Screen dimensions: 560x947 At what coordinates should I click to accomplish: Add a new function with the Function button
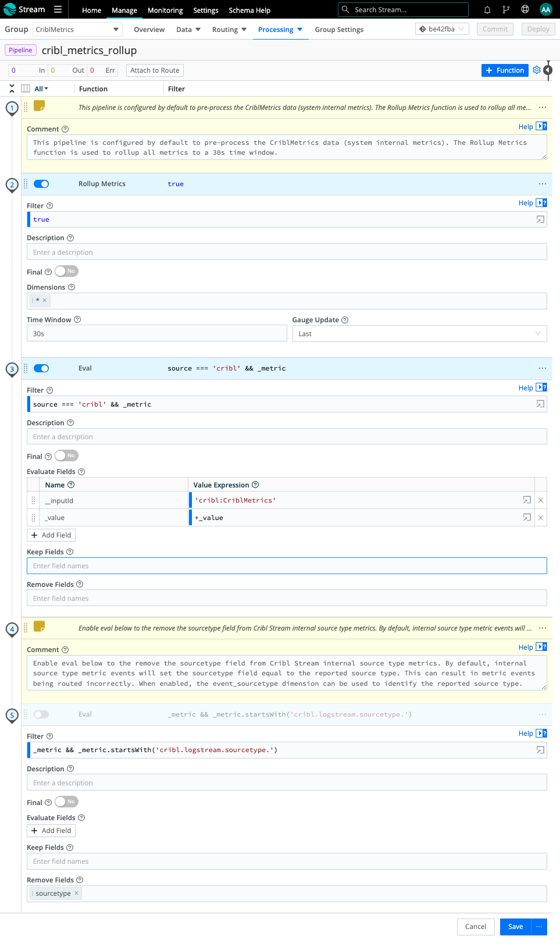click(x=505, y=70)
